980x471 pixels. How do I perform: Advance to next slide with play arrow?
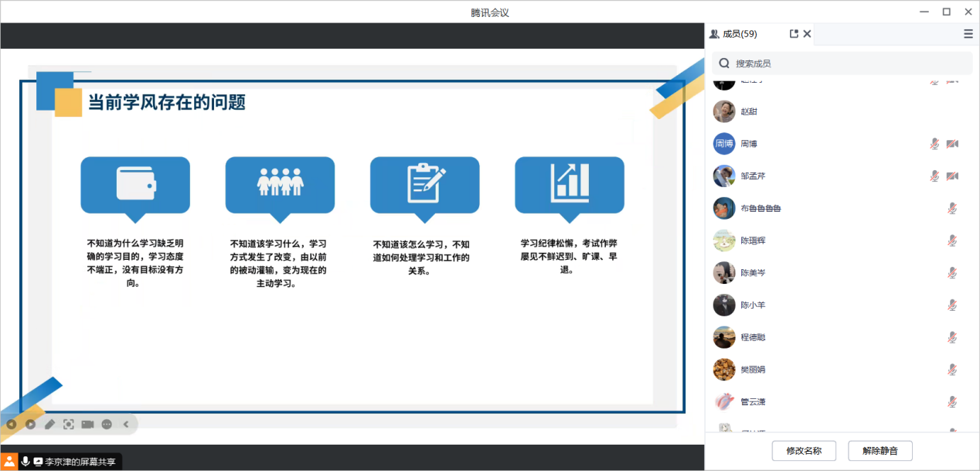click(x=31, y=424)
